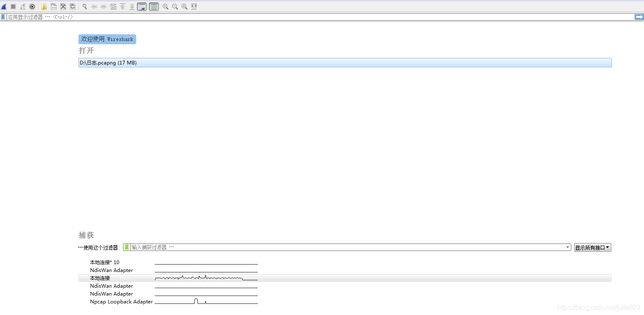Zoom out the main window text
This screenshot has width=644, height=315.
pos(175,7)
